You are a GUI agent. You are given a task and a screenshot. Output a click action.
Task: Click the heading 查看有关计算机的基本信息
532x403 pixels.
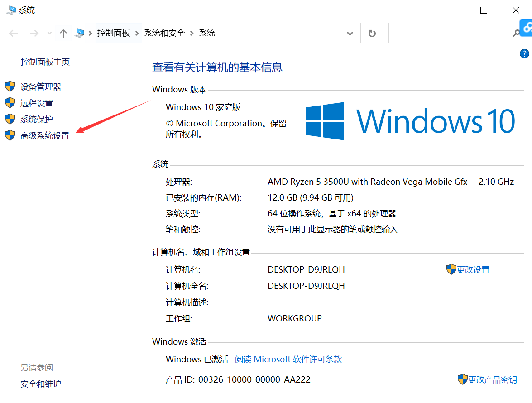coord(217,67)
